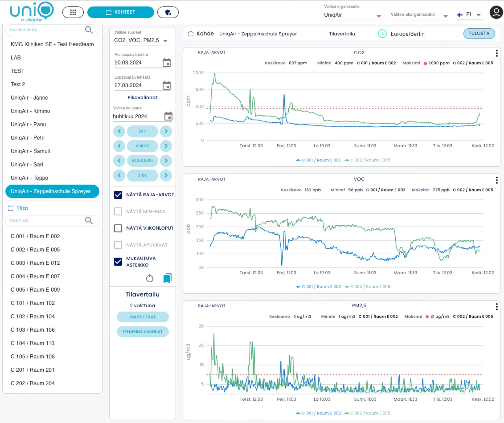Click the Hae kohdetta search field
The width and height of the screenshot is (504, 423).
pyautogui.click(x=46, y=30)
